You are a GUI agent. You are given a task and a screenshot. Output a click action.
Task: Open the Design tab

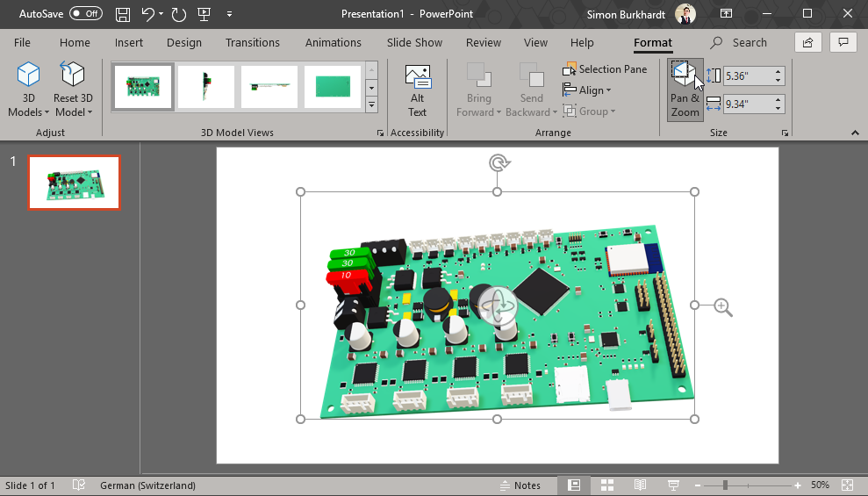(x=183, y=43)
